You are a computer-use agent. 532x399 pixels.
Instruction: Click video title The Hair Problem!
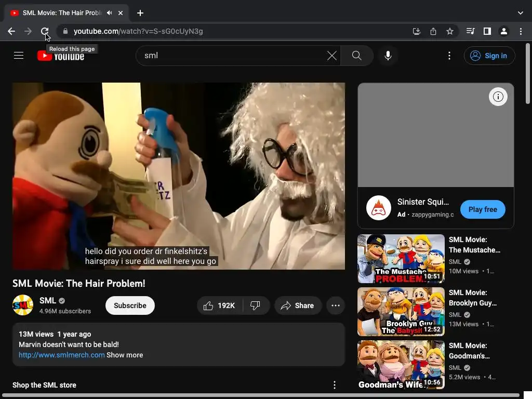(79, 283)
